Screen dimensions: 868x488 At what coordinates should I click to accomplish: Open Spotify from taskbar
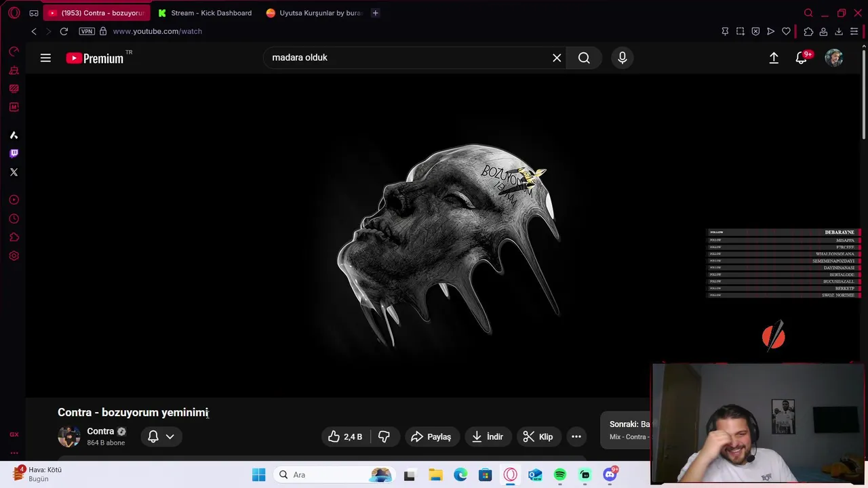(x=560, y=474)
